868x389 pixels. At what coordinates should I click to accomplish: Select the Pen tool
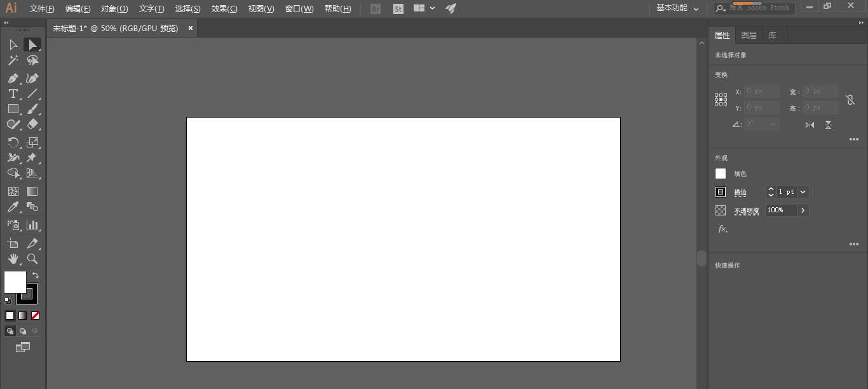click(x=13, y=78)
